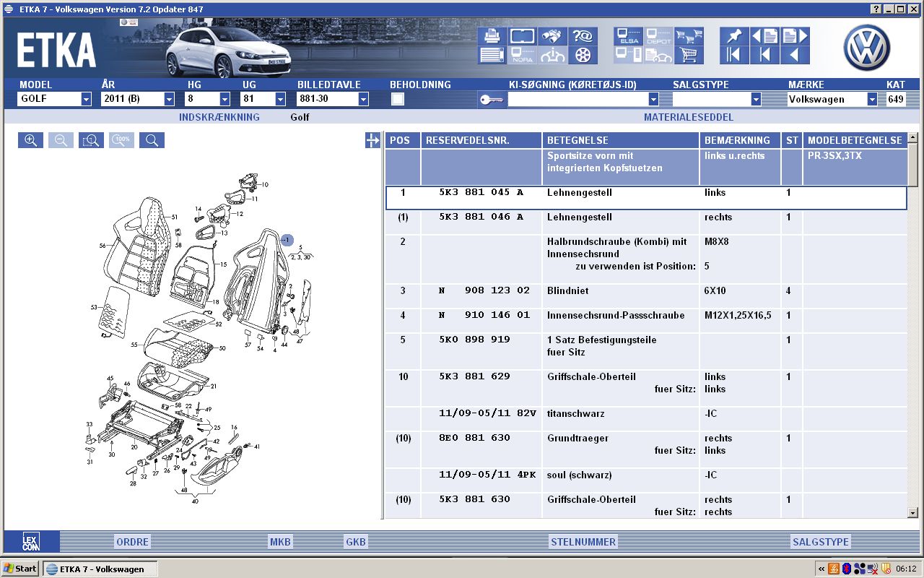The image size is (924, 578).
Task: Click the MATERIALESEDDEL link
Action: [688, 117]
